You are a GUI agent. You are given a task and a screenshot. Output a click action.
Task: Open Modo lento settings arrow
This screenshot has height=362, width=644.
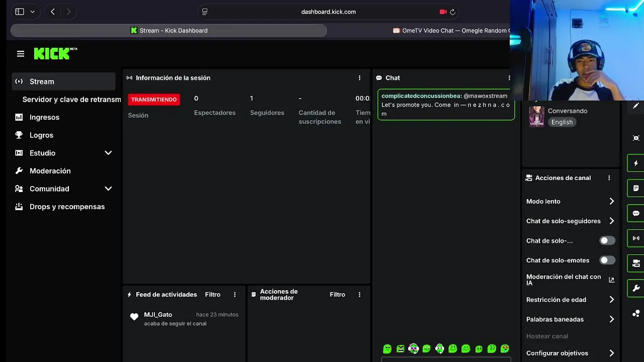click(611, 202)
